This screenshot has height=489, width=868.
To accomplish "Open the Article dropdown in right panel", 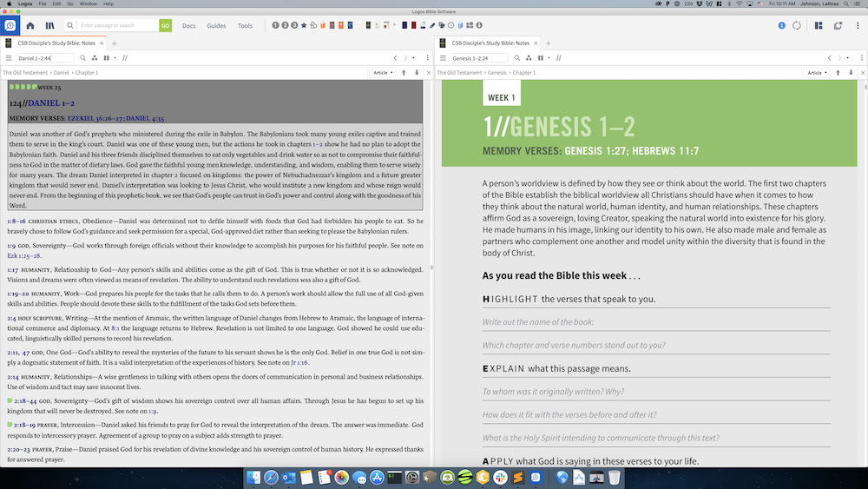I will [817, 73].
